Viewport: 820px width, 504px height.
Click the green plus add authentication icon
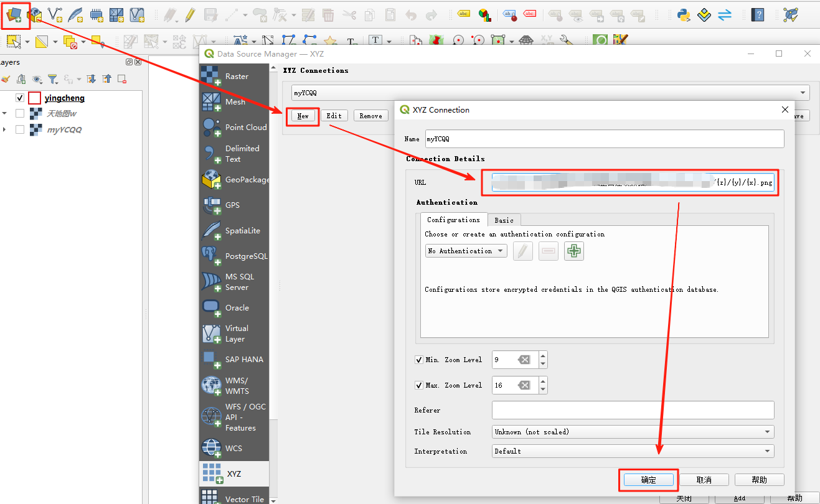(x=574, y=251)
